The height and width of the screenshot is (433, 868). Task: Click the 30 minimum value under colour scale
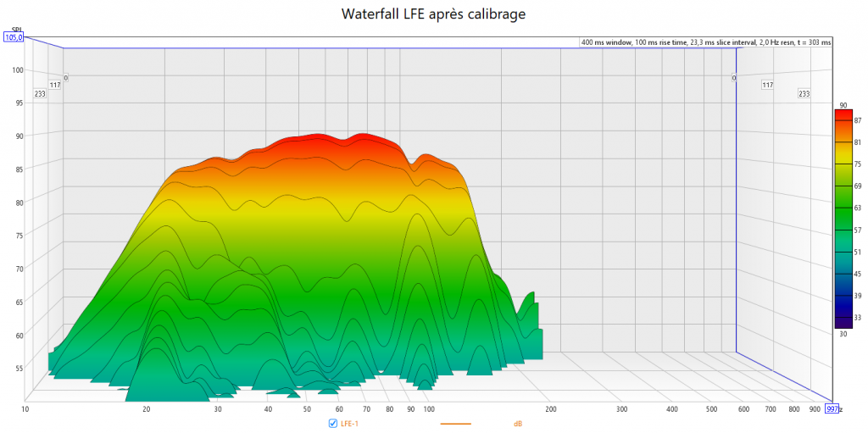coord(842,335)
